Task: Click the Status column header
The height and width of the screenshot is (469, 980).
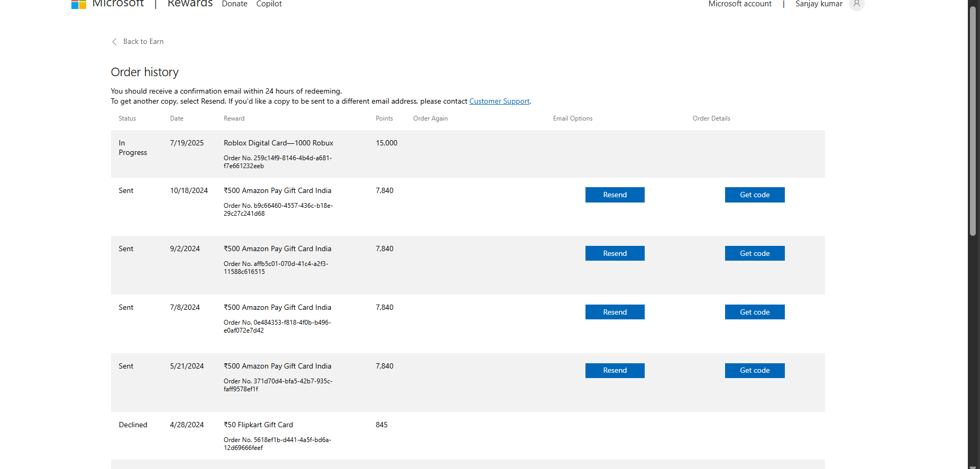Action: point(127,118)
